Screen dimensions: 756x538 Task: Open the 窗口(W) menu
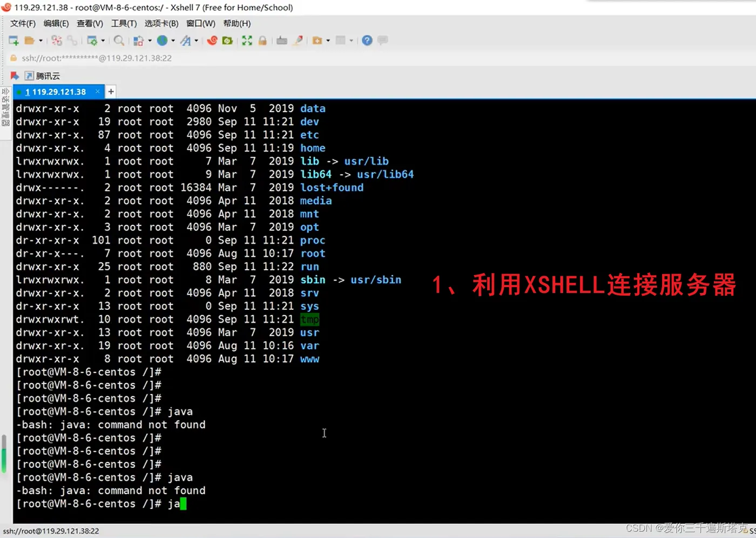tap(201, 24)
